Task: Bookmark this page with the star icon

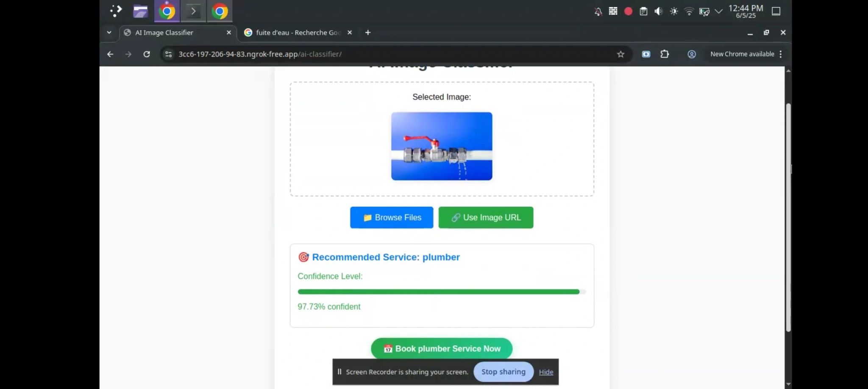Action: coord(620,54)
